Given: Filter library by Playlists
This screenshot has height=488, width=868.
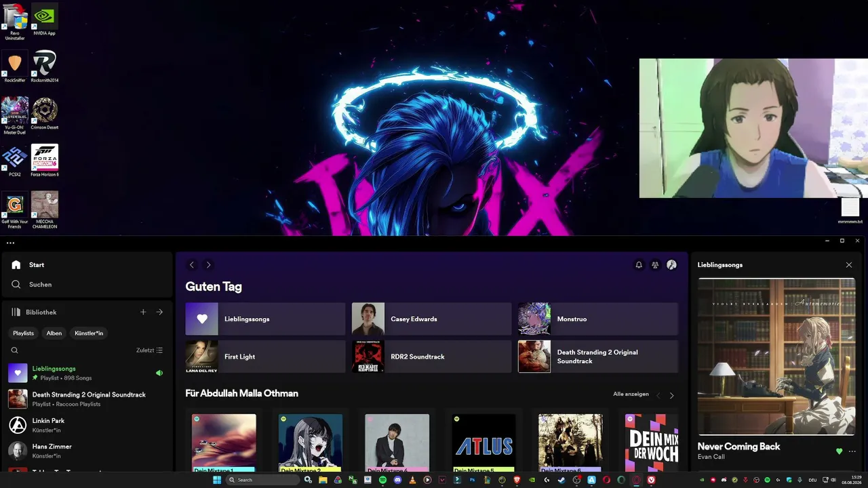Looking at the screenshot, I should (x=24, y=333).
